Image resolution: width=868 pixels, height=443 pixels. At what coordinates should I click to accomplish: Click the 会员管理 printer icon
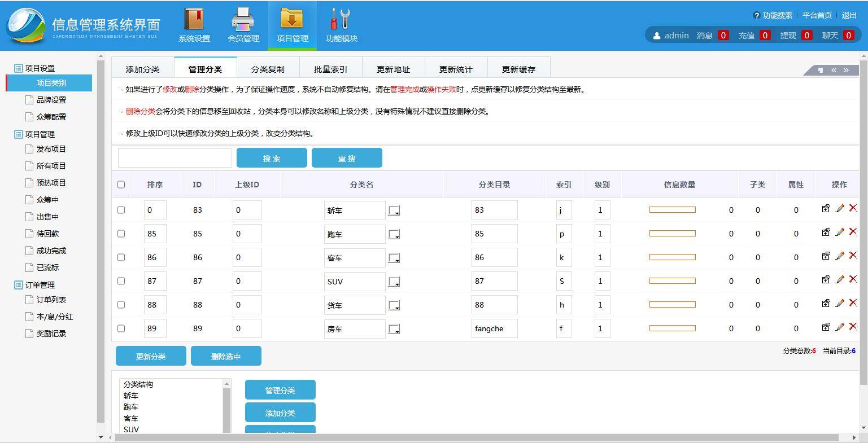point(243,19)
